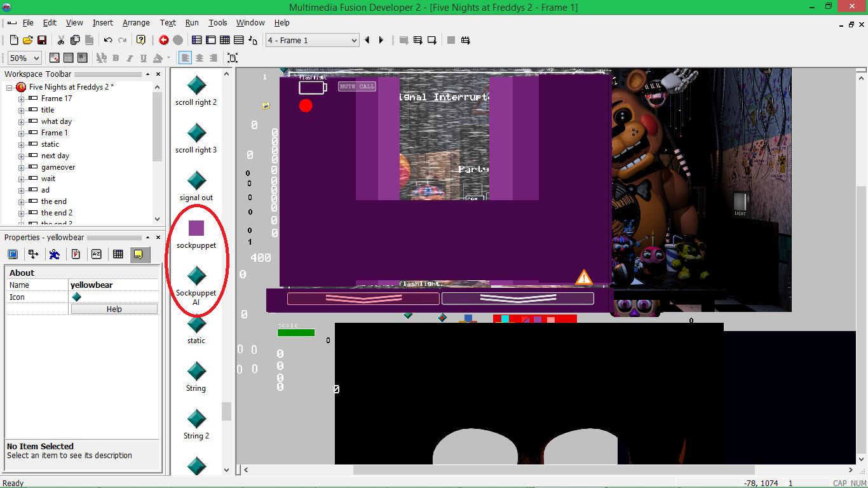Screen dimensions: 868x488
Task: Open the '4 - Frame 1' frame selector dropdown
Action: [355, 40]
